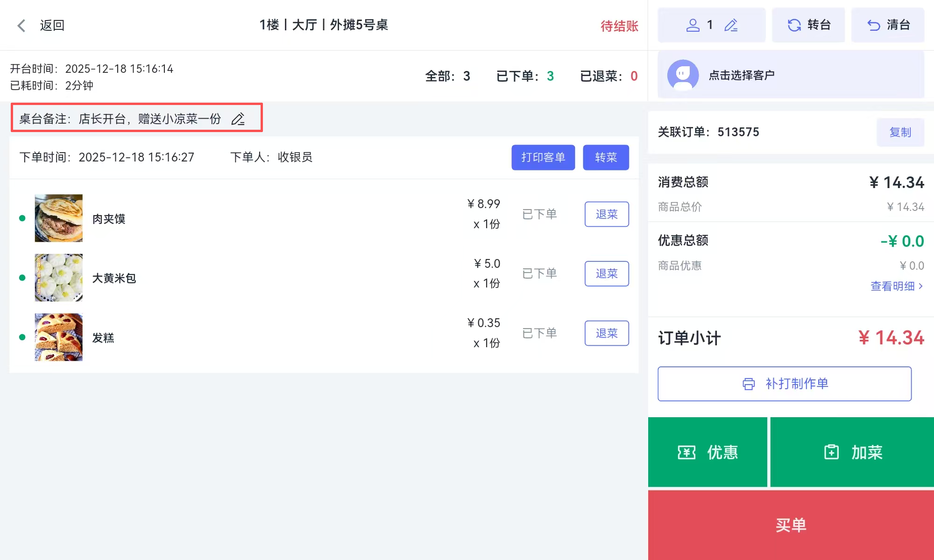Click 点击选择客户 to select customer

click(742, 75)
